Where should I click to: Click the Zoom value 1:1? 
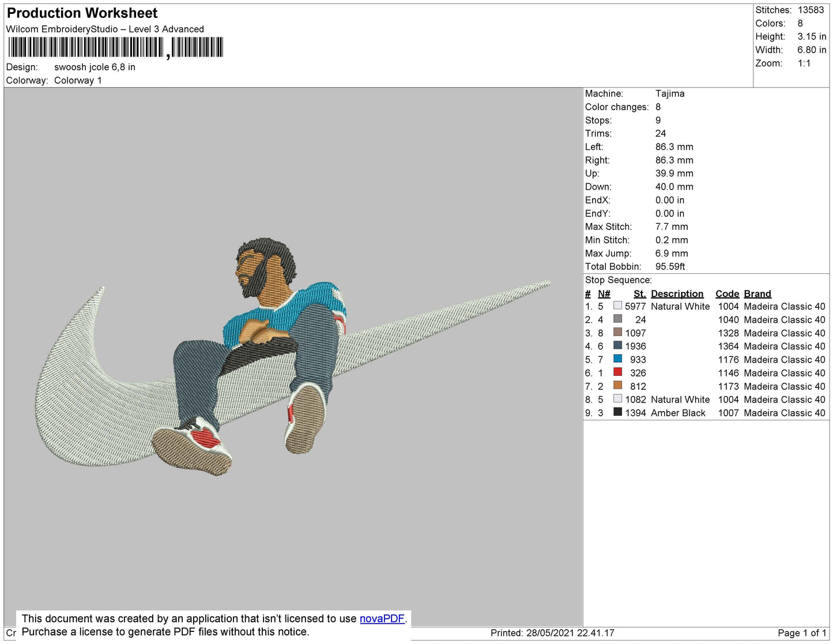(x=804, y=63)
